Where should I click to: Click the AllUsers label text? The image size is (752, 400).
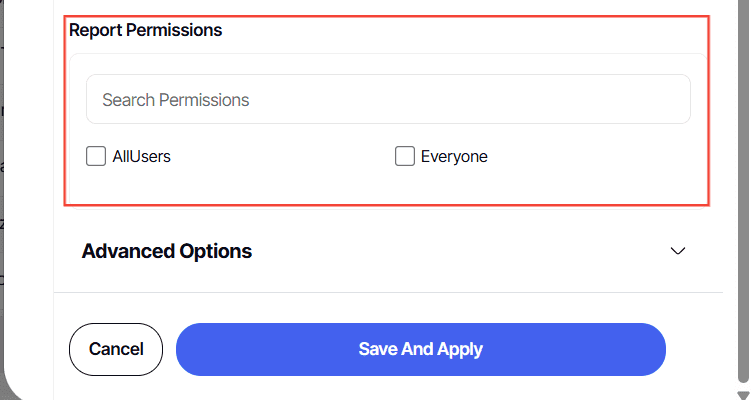[141, 156]
